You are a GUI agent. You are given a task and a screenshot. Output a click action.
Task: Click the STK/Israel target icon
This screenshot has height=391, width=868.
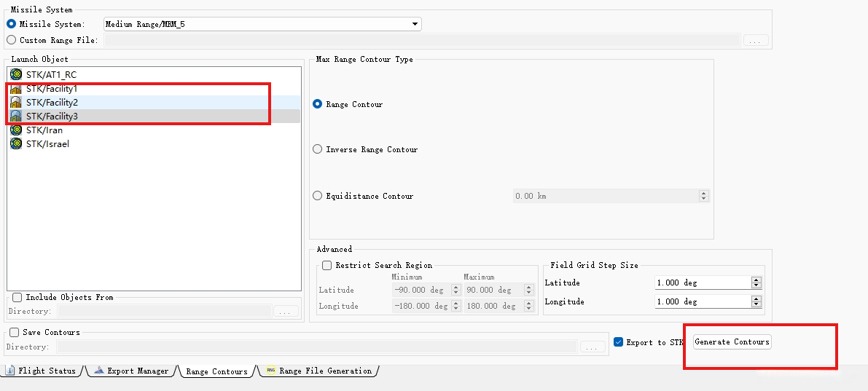point(16,143)
